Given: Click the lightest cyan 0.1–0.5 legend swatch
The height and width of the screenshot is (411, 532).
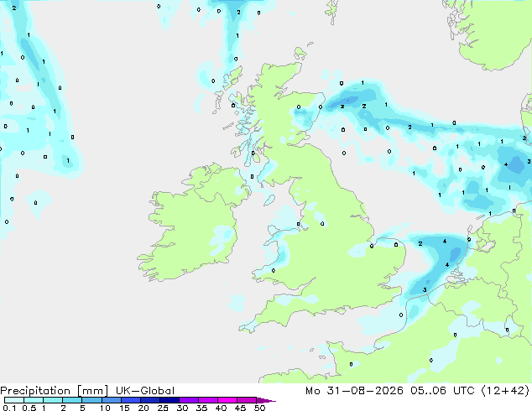Looking at the screenshot, I should click(x=14, y=400).
